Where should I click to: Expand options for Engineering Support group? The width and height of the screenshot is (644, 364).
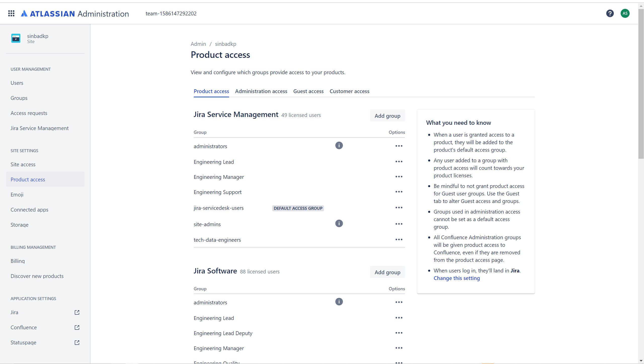pos(399,192)
